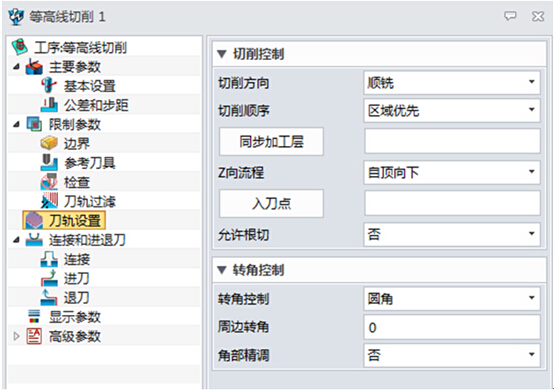Click the 周边转角 value input field
The width and height of the screenshot is (554, 392).
pyautogui.click(x=452, y=327)
